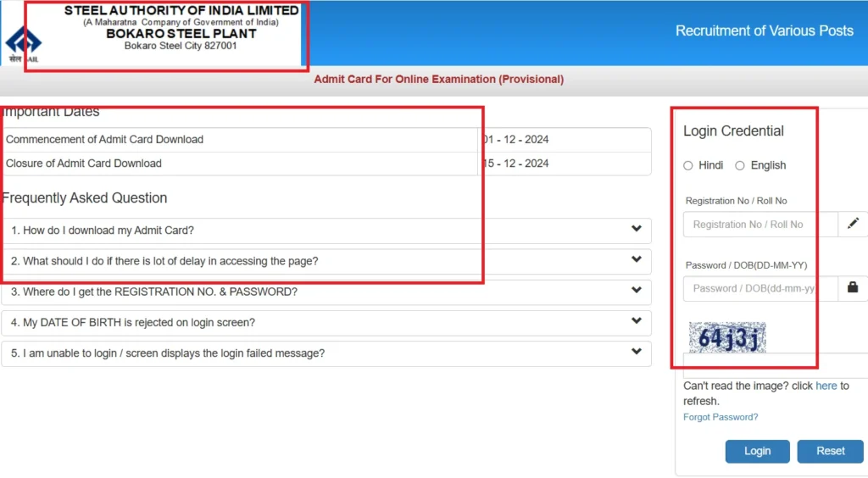This screenshot has width=868, height=478.
Task: Click 'Commencement of Admit Card Download' row label
Action: [x=104, y=139]
